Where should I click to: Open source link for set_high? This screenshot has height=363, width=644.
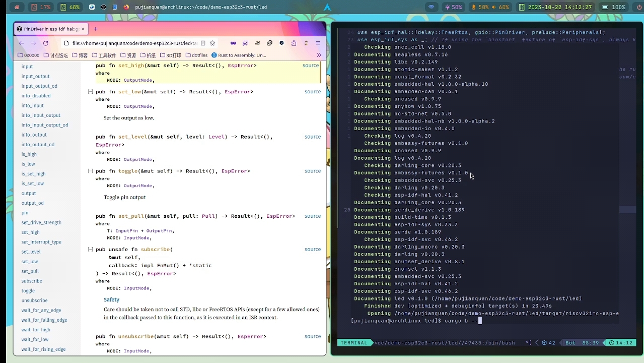pos(311,66)
